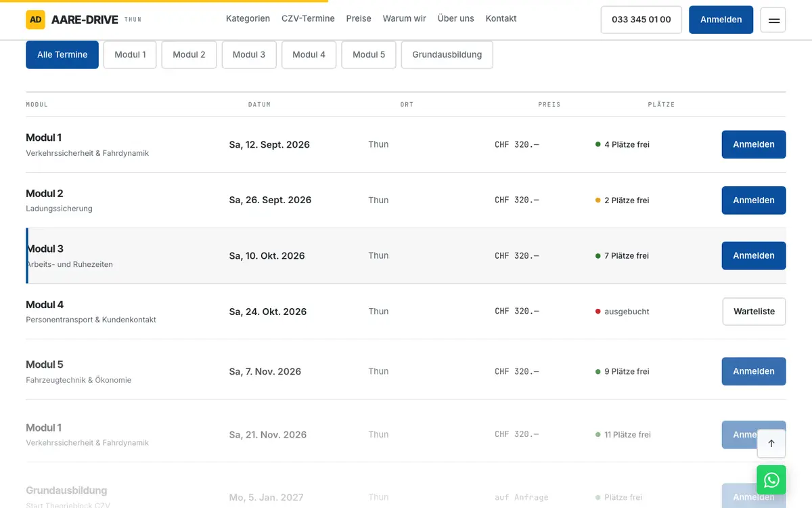Click the DATUM column header
This screenshot has width=812, height=508.
coord(259,105)
